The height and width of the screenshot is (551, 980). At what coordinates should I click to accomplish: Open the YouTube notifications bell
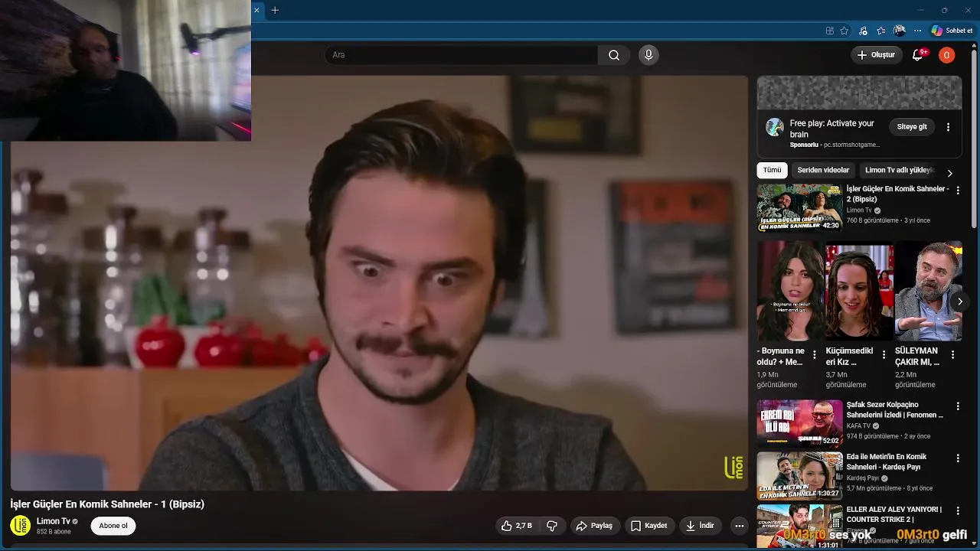(x=917, y=55)
